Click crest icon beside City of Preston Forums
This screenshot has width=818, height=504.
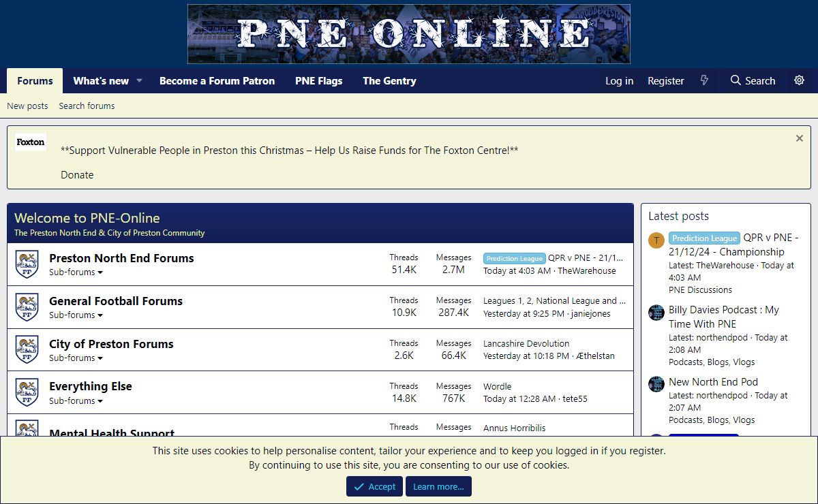coord(27,350)
